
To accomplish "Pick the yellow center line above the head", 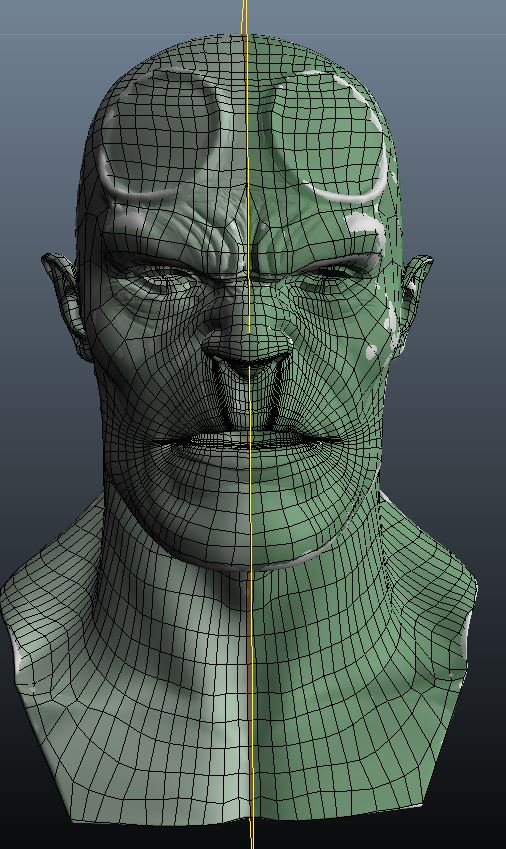I will (245, 16).
